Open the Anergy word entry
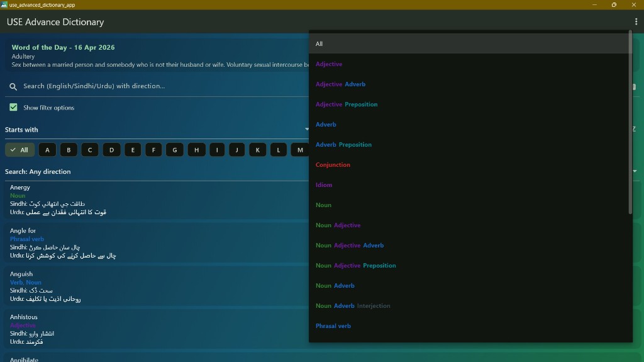Image resolution: width=644 pixels, height=362 pixels. pos(156,200)
